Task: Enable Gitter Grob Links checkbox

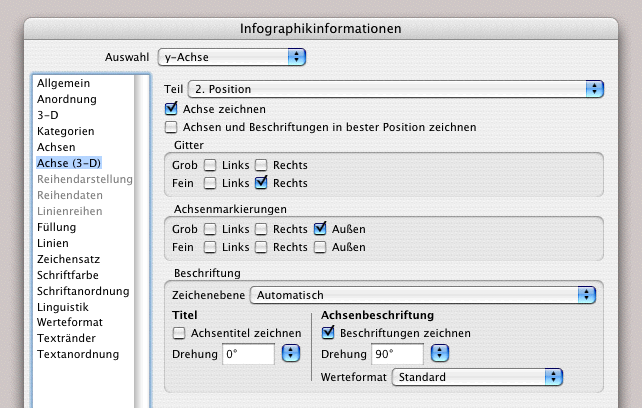Action: [x=211, y=165]
